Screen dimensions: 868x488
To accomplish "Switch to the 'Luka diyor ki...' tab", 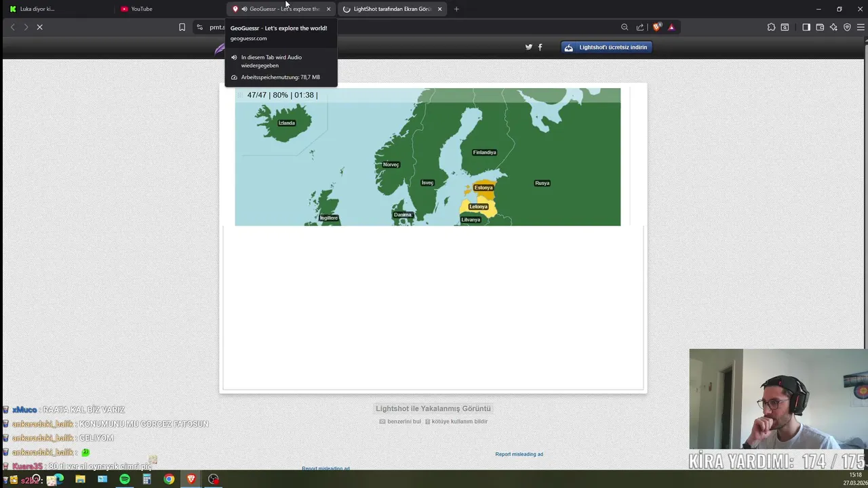I will coord(58,9).
